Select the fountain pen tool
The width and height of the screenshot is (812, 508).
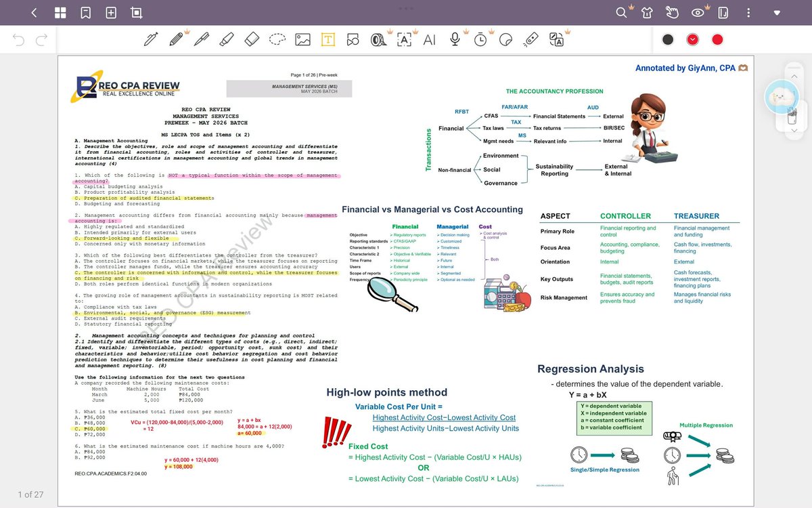(x=151, y=39)
